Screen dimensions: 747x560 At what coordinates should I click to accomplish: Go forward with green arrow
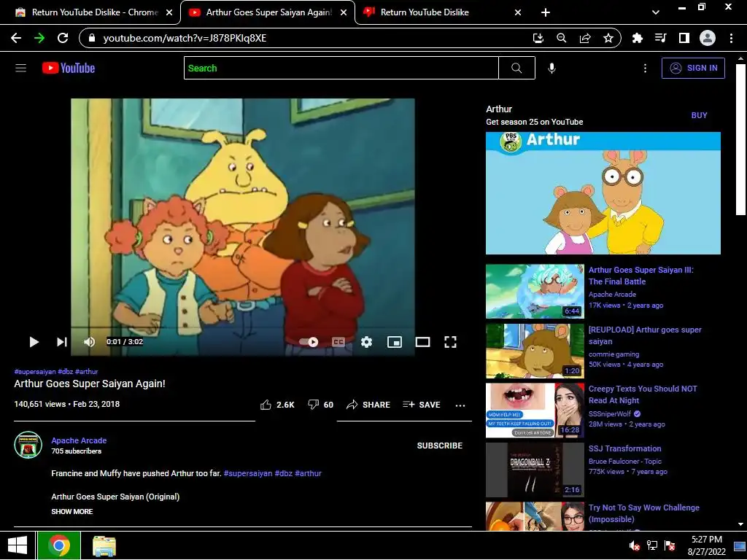click(x=39, y=38)
